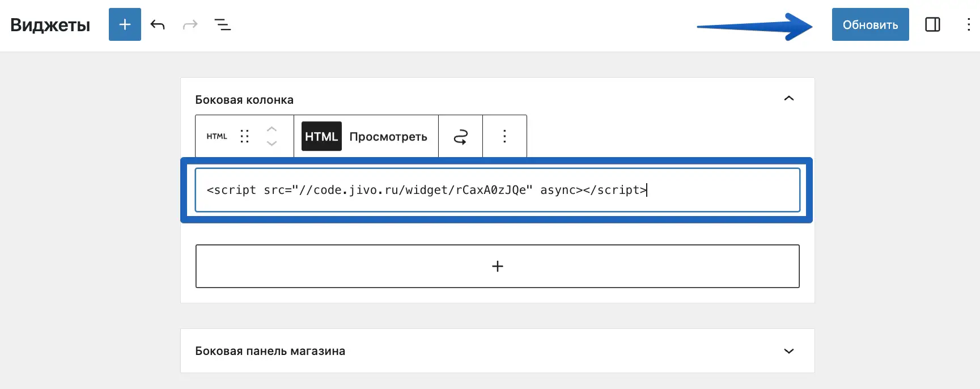Add a block with the wide plus box

[497, 266]
